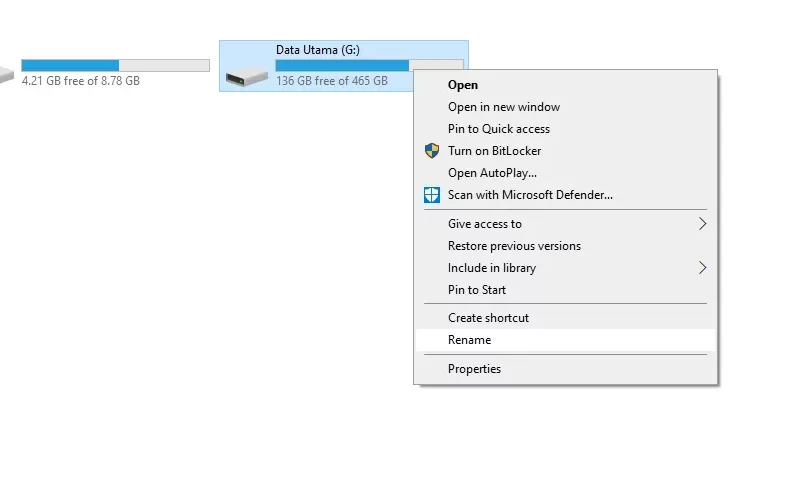Open Properties from the context menu
Viewport: 800px width, 492px height.
565,368
